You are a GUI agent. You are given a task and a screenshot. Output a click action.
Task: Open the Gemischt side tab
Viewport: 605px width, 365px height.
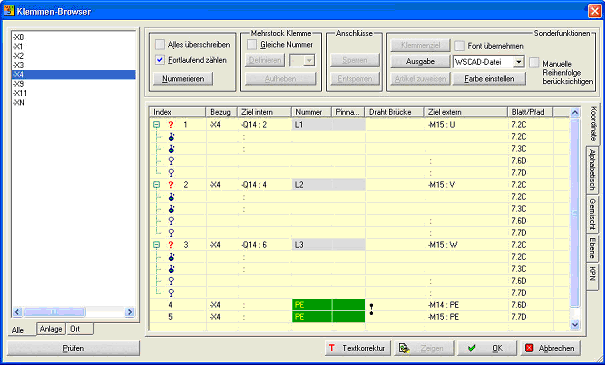coord(592,213)
